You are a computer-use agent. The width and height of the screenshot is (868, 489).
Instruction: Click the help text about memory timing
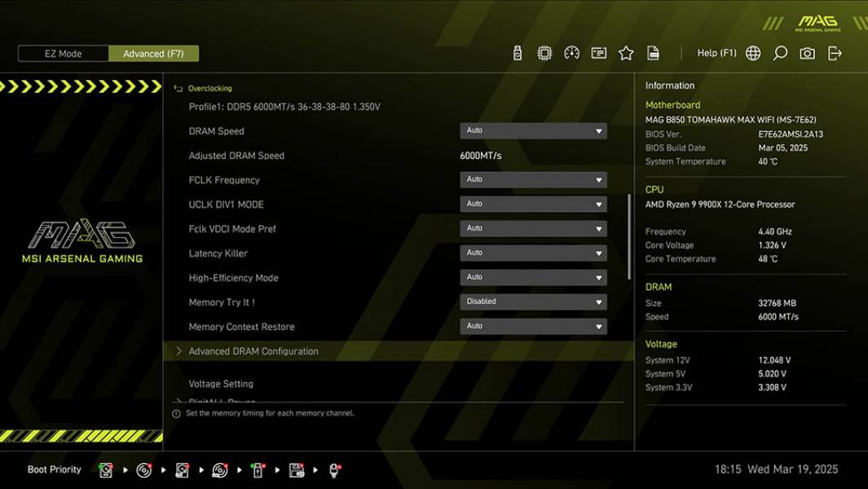point(270,413)
